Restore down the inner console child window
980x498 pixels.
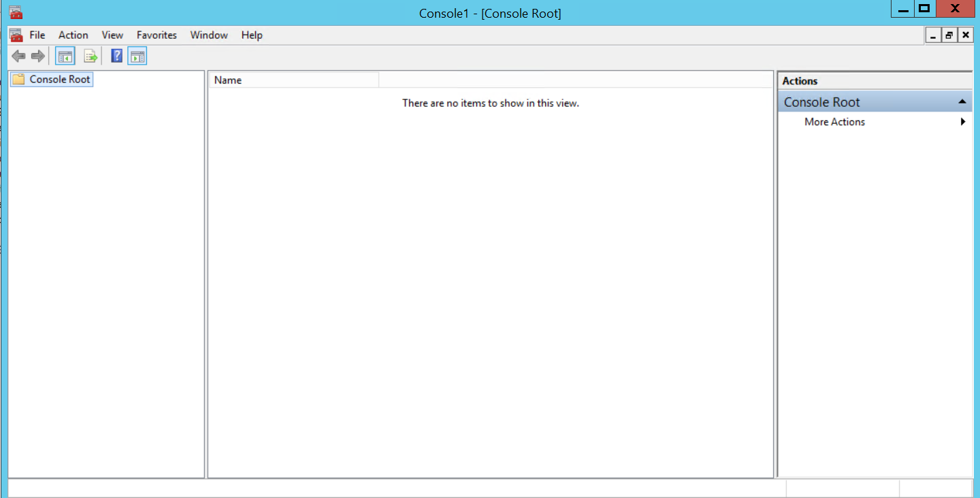(x=949, y=35)
